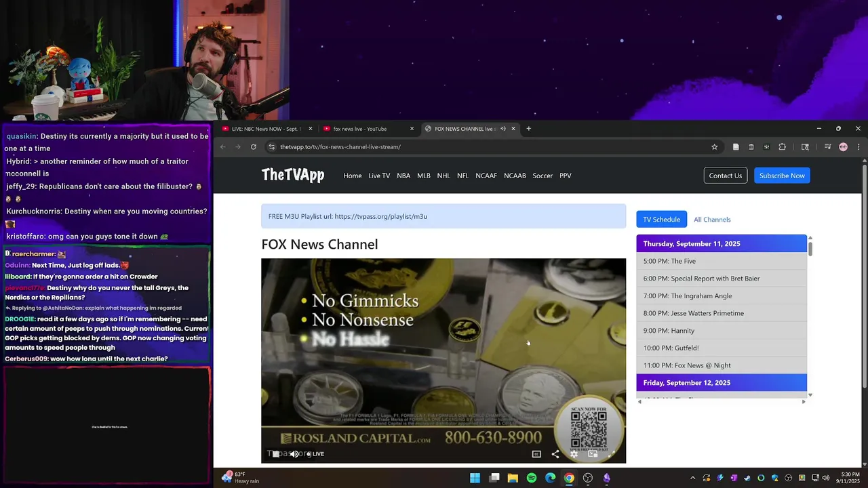The width and height of the screenshot is (868, 488).
Task: Enable picture-in-picture in video player
Action: [593, 454]
